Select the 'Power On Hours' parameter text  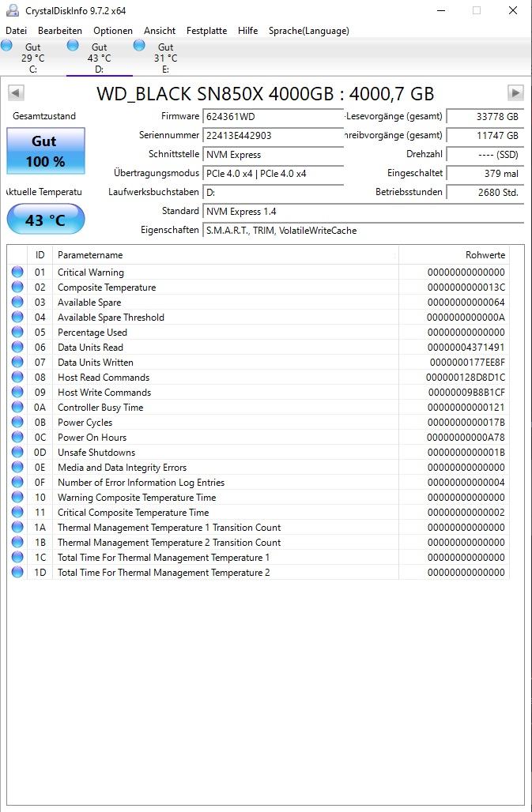point(92,438)
